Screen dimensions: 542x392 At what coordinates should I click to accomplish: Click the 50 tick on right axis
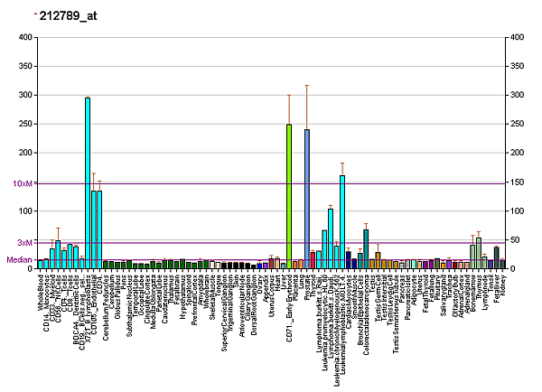(515, 240)
